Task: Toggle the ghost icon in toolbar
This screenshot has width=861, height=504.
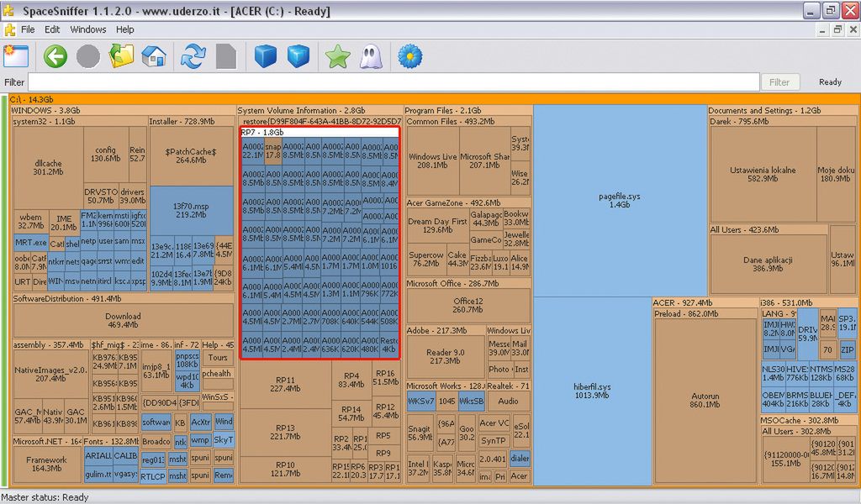Action: (370, 56)
